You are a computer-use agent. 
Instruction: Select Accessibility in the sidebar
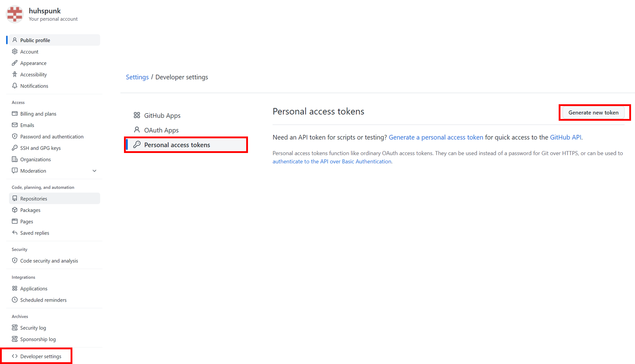pyautogui.click(x=54, y=75)
